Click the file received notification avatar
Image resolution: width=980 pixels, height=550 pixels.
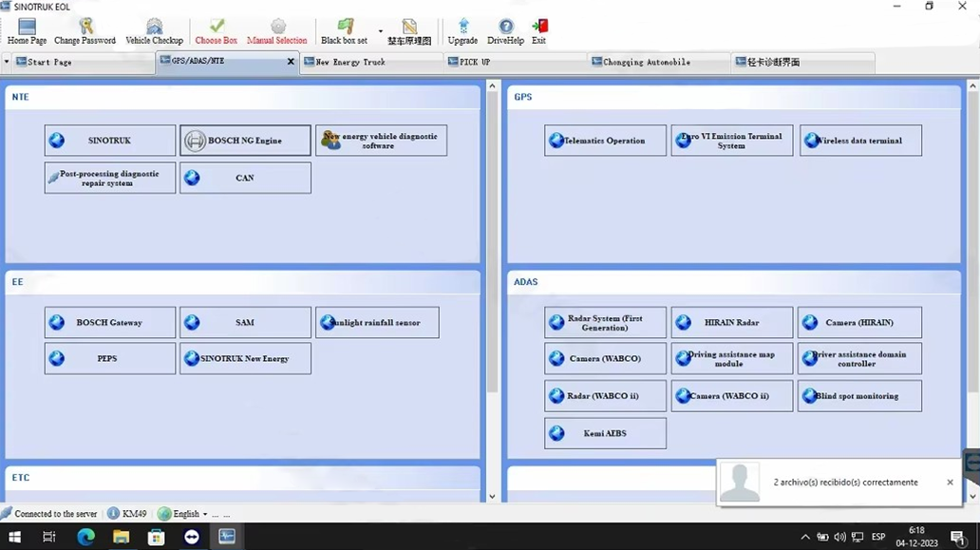coord(740,482)
